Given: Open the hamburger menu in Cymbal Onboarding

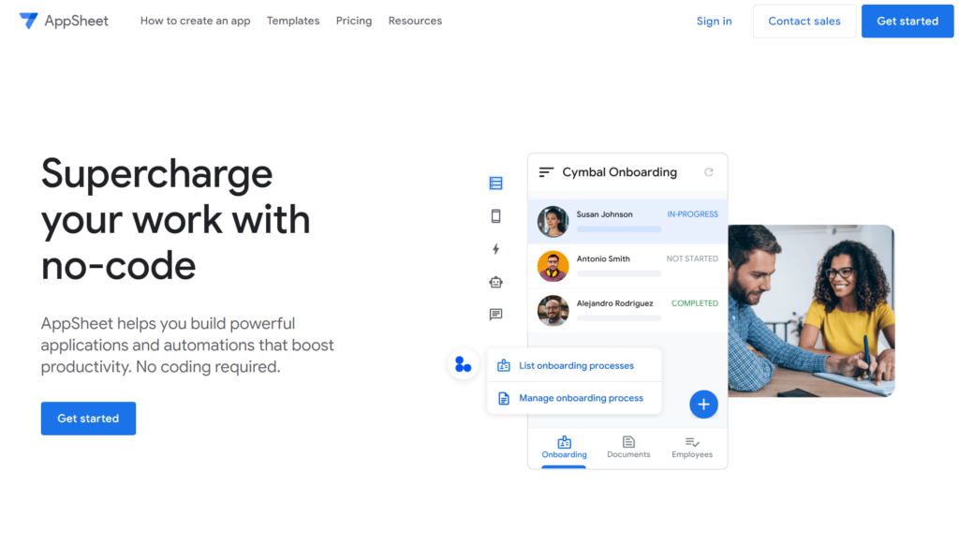Looking at the screenshot, I should (x=547, y=172).
